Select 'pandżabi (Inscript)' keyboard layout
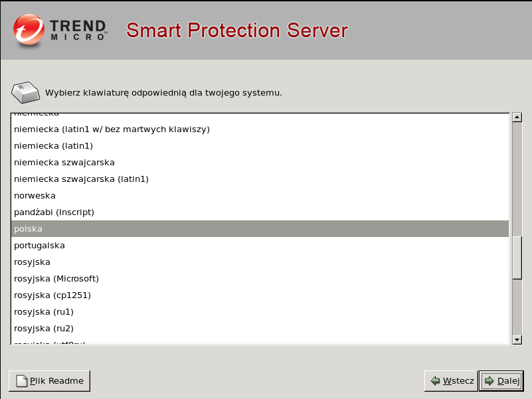The image size is (532, 399). (260, 212)
